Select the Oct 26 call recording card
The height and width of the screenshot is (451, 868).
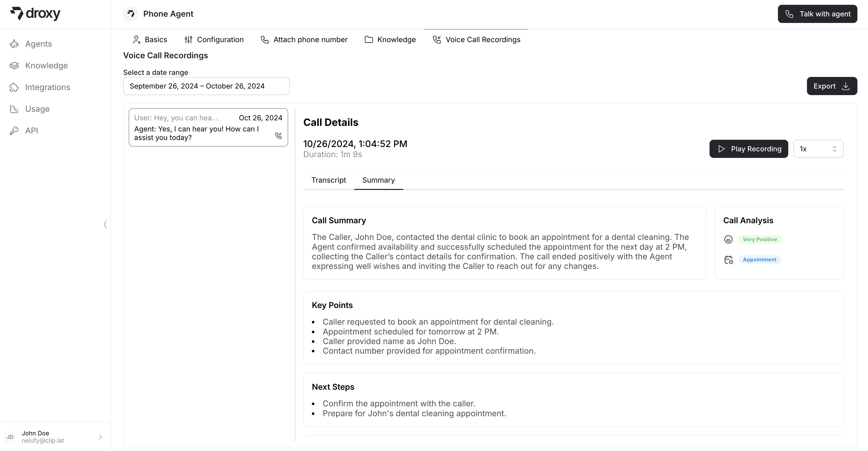[208, 127]
